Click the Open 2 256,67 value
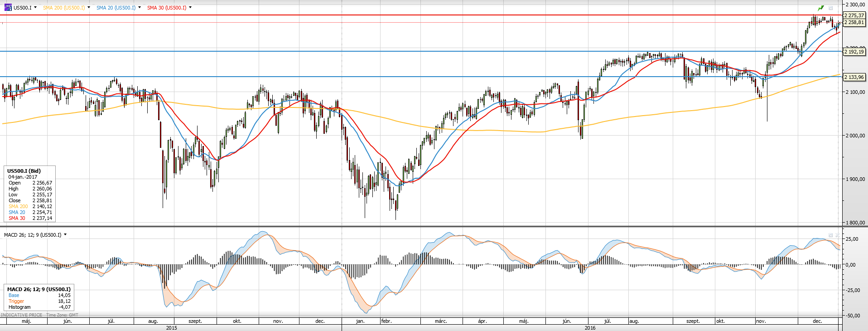Viewport: 868px width, 331px height. tap(42, 183)
